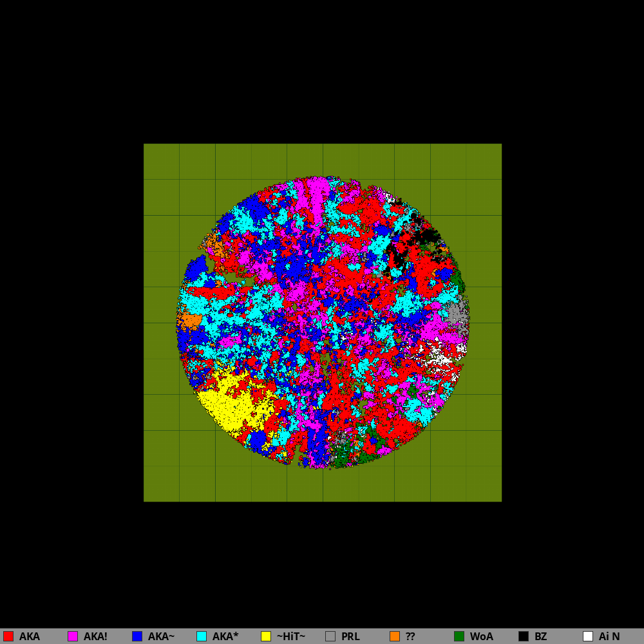Click the black BZ color swatch
Viewport: 644px width, 644px height.
tap(524, 636)
